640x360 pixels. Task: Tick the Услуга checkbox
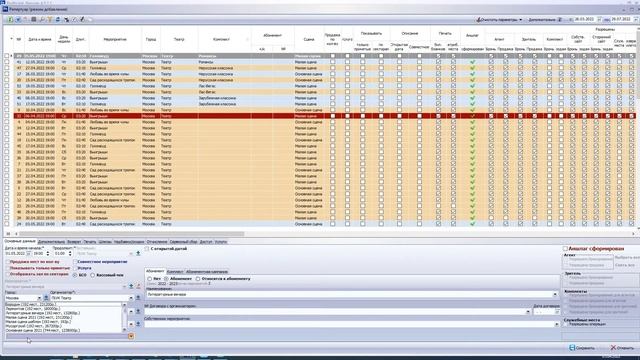point(76,269)
